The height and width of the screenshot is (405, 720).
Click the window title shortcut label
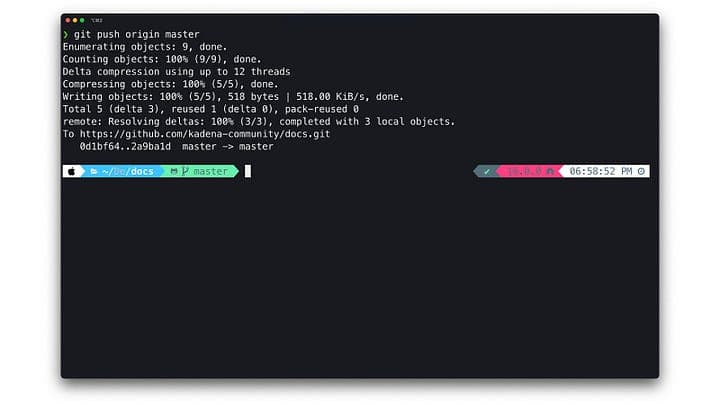[x=97, y=20]
